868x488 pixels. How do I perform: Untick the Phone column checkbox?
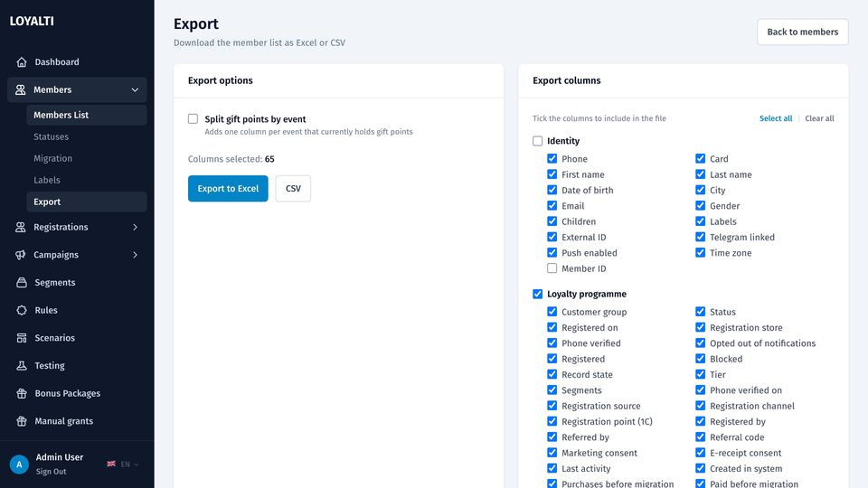tap(552, 158)
